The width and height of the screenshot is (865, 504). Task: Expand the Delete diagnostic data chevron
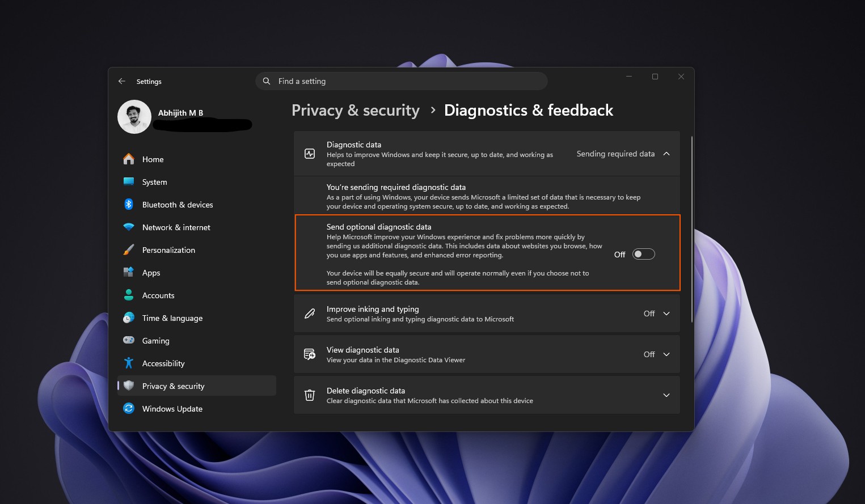pos(666,395)
